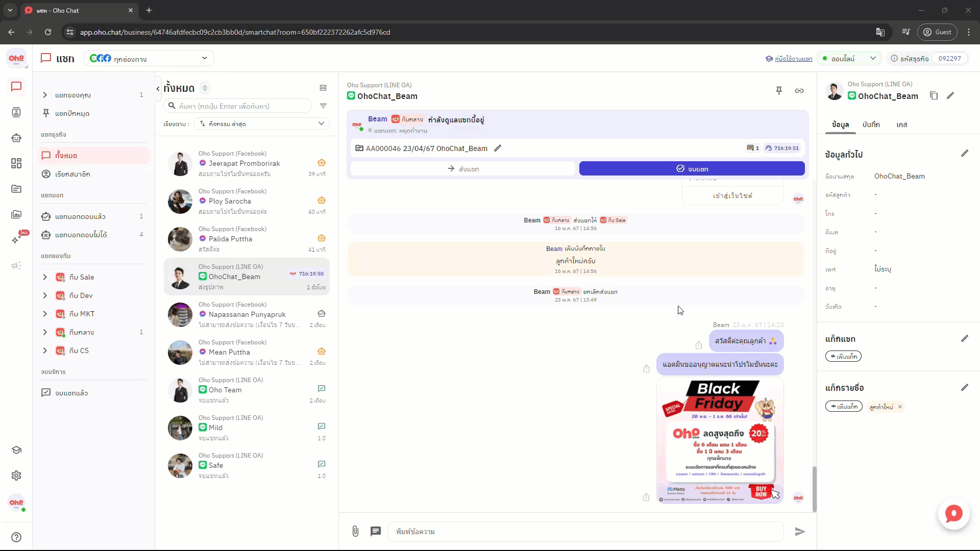This screenshot has width=980, height=551.
Task: Collapse the sidebar with the chevron
Action: [158, 88]
